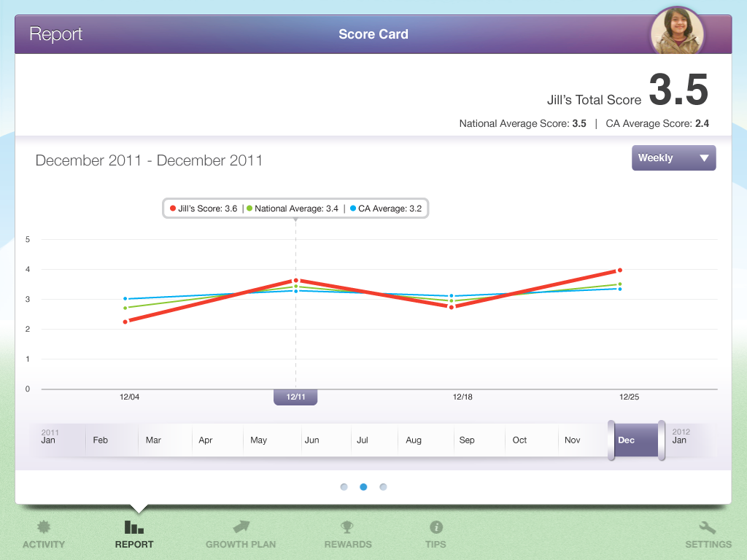Viewport: 747px width, 560px height.
Task: Click National Average Score: 3.5 text
Action: click(x=522, y=123)
